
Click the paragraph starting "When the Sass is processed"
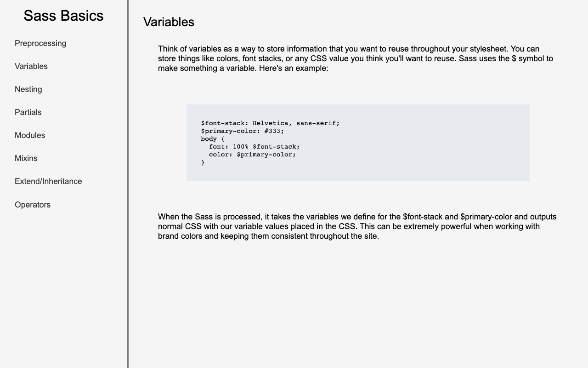coord(356,226)
